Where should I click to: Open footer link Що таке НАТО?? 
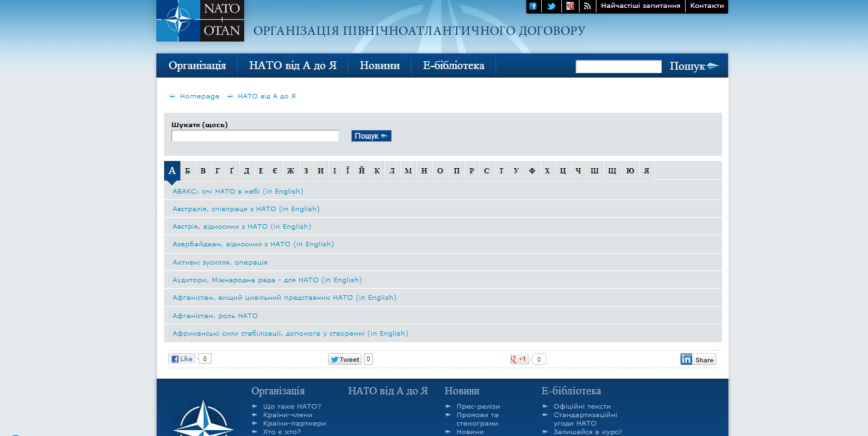(x=292, y=406)
